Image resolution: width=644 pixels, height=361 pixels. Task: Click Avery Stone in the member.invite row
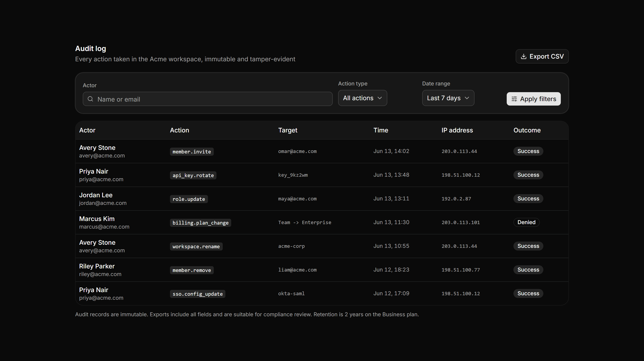point(97,148)
